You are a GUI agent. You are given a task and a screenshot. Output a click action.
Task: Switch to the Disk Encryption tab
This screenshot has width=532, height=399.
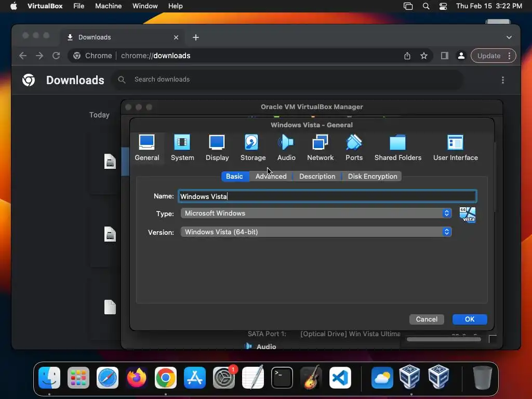coord(372,177)
